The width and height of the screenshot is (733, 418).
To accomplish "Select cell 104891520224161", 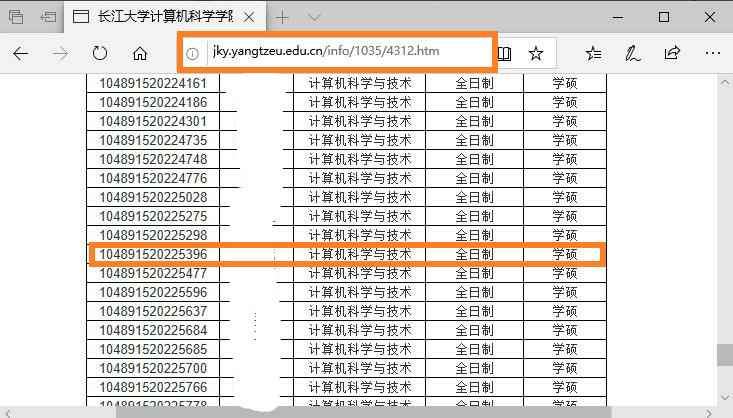I will point(153,83).
